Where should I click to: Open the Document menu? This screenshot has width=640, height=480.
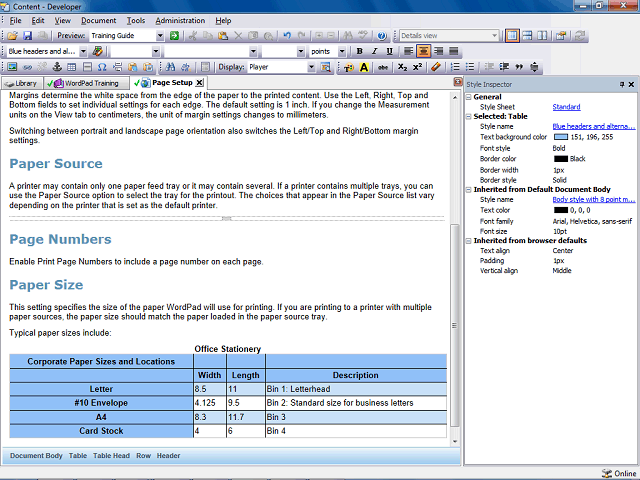(x=98, y=20)
